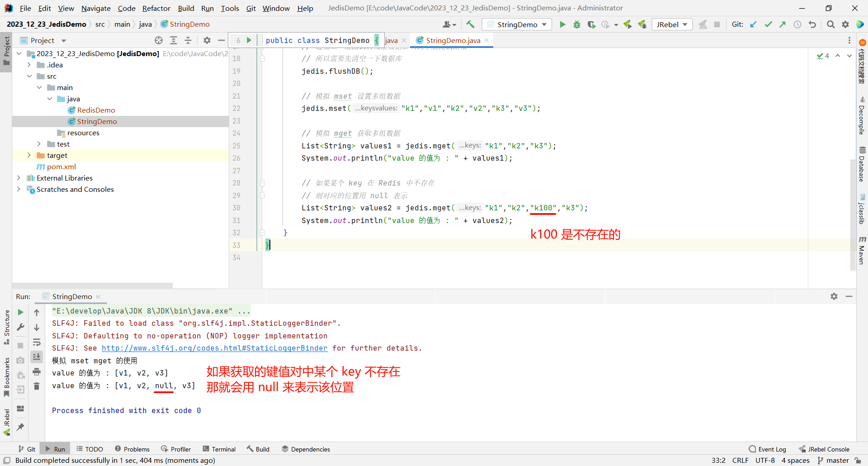Run with coverage icon in toolbar

(x=591, y=24)
